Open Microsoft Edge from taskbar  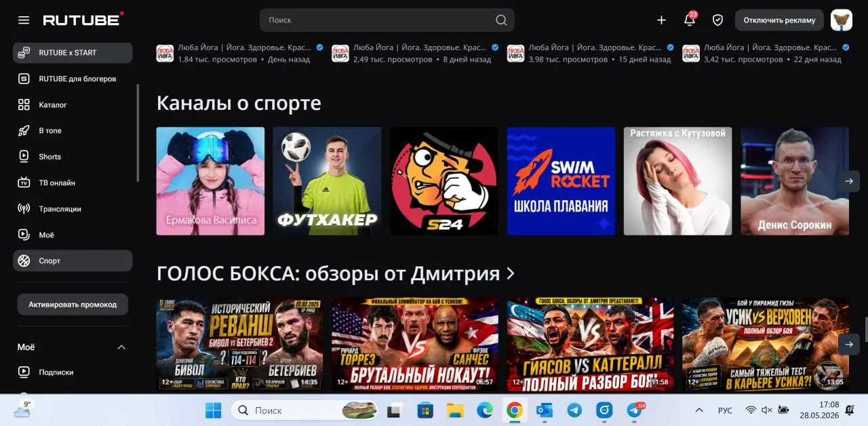pyautogui.click(x=484, y=410)
